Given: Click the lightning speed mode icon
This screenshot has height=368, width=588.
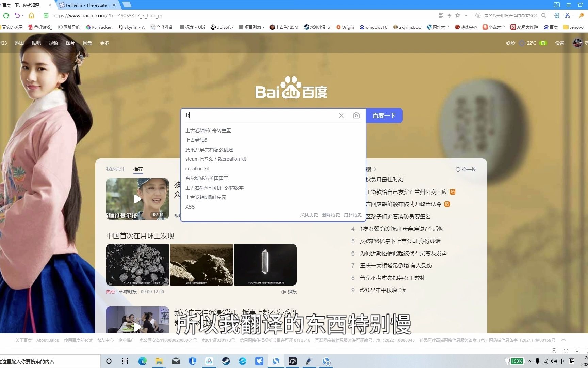Looking at the screenshot, I should click(x=450, y=15).
